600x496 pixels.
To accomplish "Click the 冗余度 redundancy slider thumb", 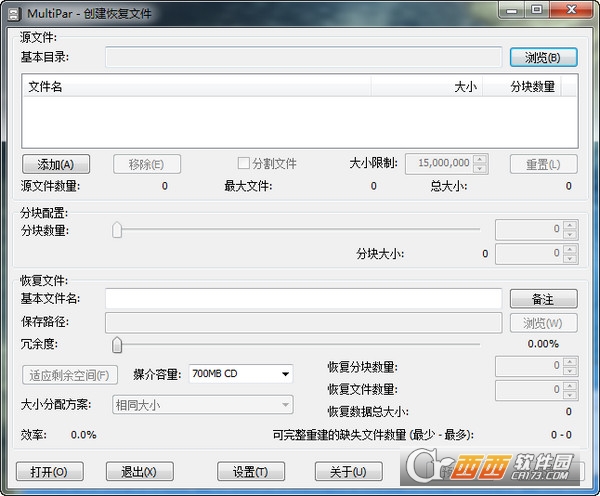I will pos(117,344).
